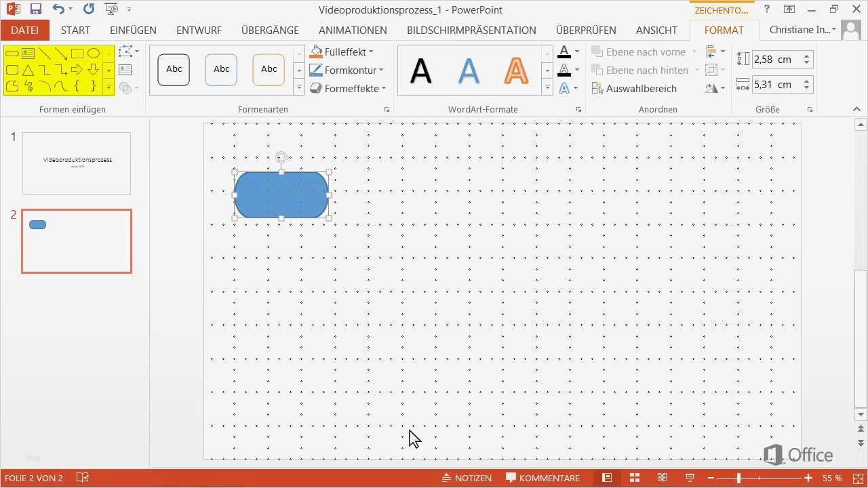Select the oval shape in the shapes gallery
Viewport: 868px width, 488px height.
[x=94, y=53]
